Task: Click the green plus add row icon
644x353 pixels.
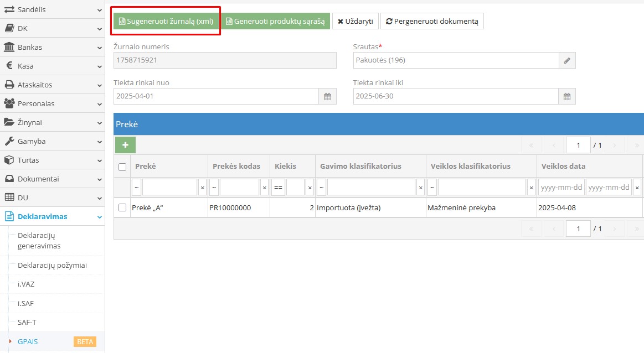Action: (x=125, y=145)
